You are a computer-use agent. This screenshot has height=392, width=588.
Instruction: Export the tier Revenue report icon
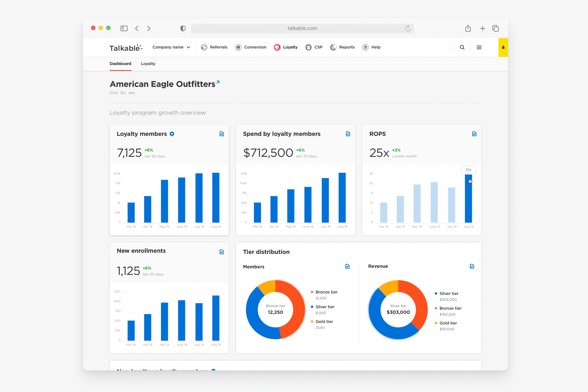[472, 266]
